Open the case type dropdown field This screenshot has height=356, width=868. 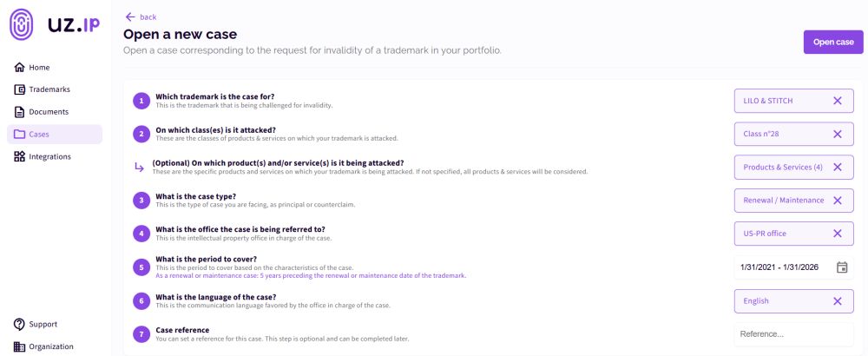click(783, 201)
